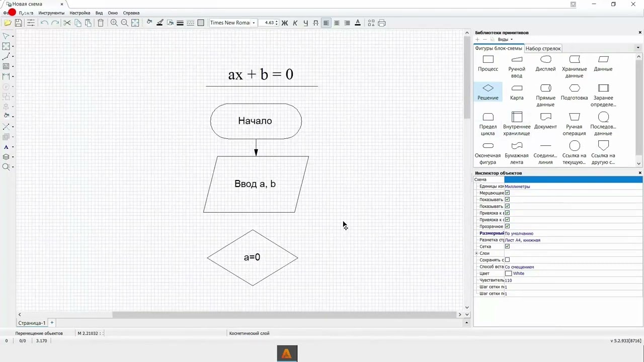The image size is (644, 362).
Task: Select the dimension measurement tool
Action: click(x=6, y=76)
